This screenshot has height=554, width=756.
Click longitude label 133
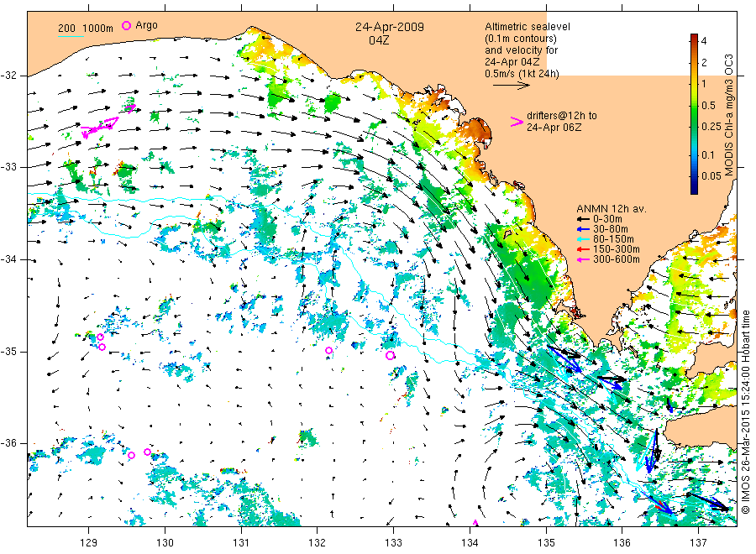[x=393, y=543]
